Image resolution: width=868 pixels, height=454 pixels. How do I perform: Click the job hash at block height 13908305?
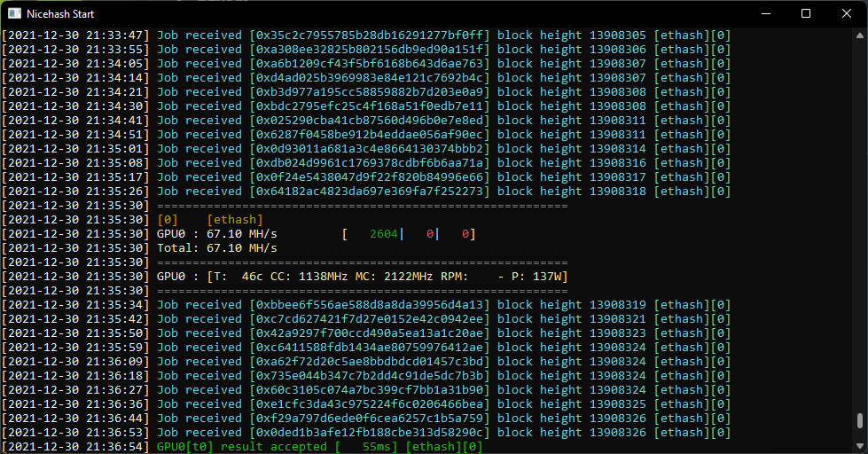(370, 35)
